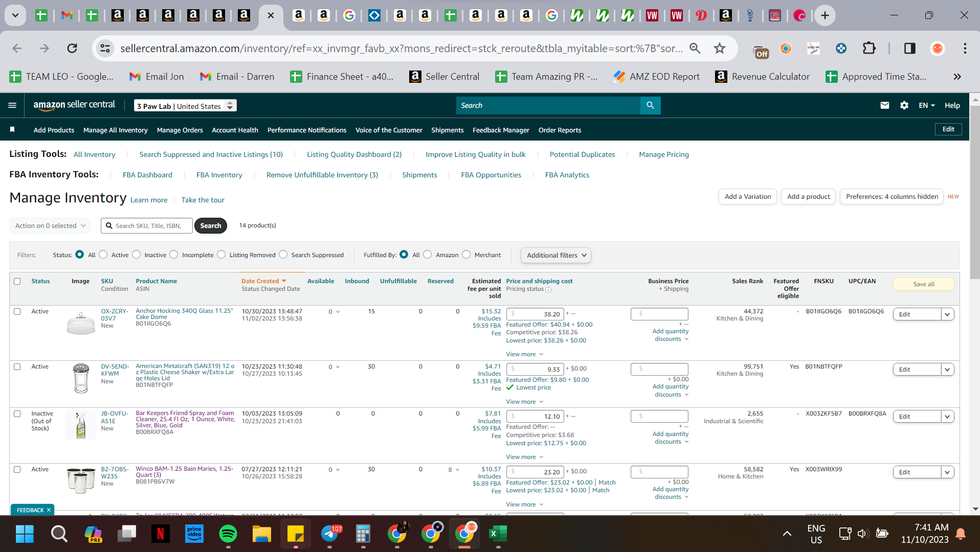Click the search magnifier button in Seller Central
This screenshot has width=980, height=552.
(650, 105)
